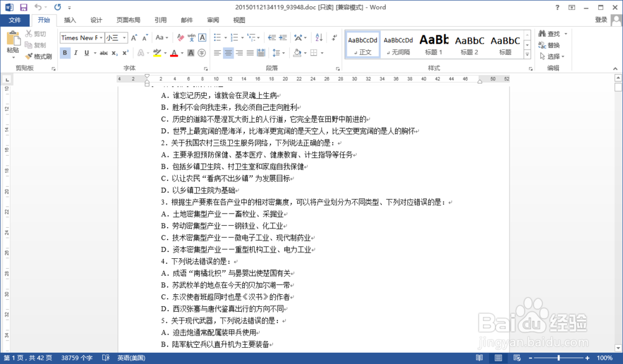
Task: Switch to the Insert (插入) tab
Action: [70, 20]
